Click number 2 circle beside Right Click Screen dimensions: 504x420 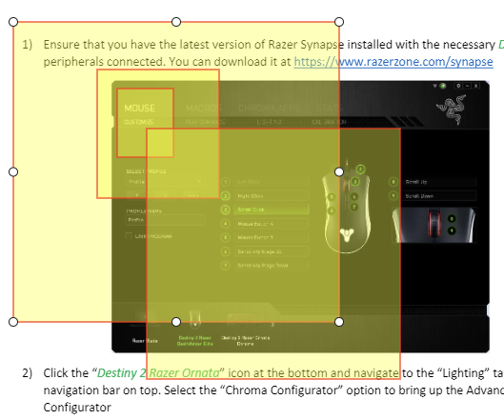click(225, 195)
